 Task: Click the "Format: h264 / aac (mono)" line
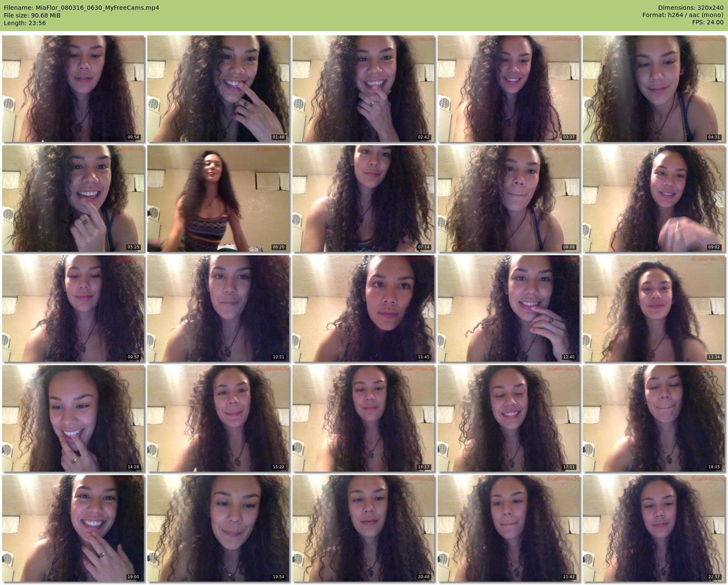[683, 15]
